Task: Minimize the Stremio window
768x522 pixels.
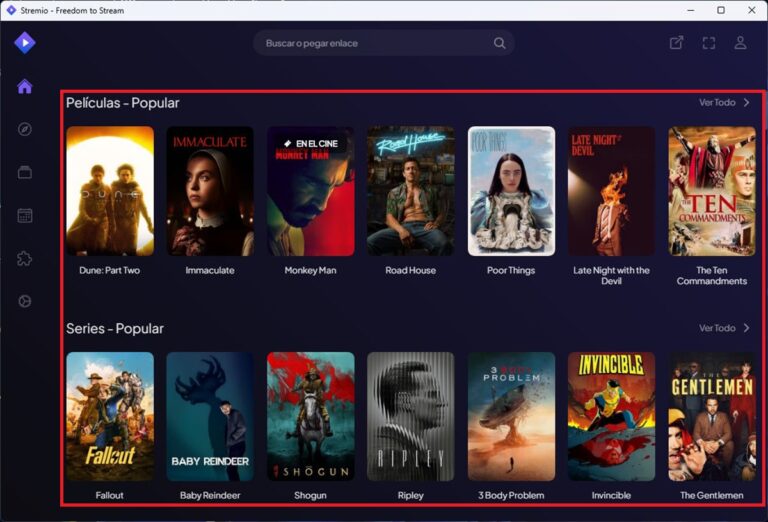Action: [x=691, y=10]
